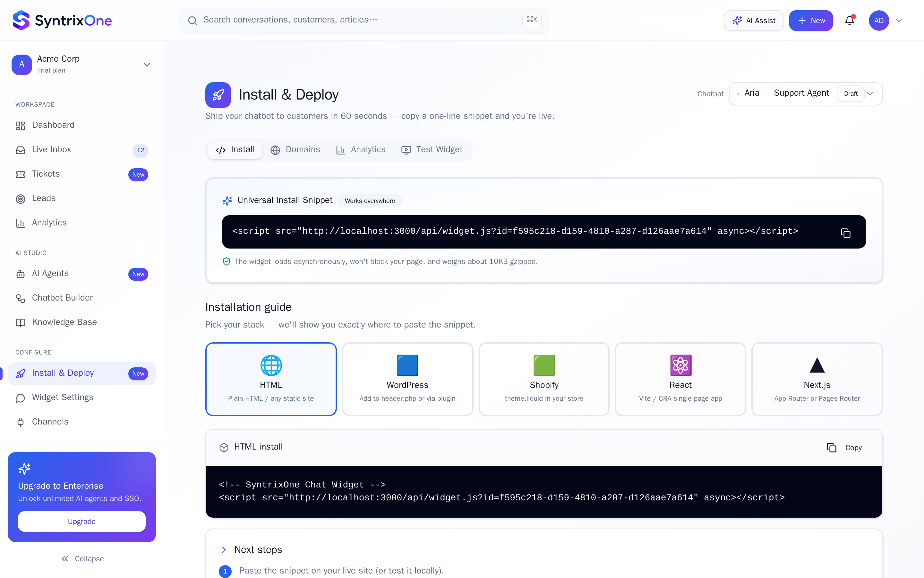
Task: Collapse the Next steps section
Action: click(x=224, y=549)
